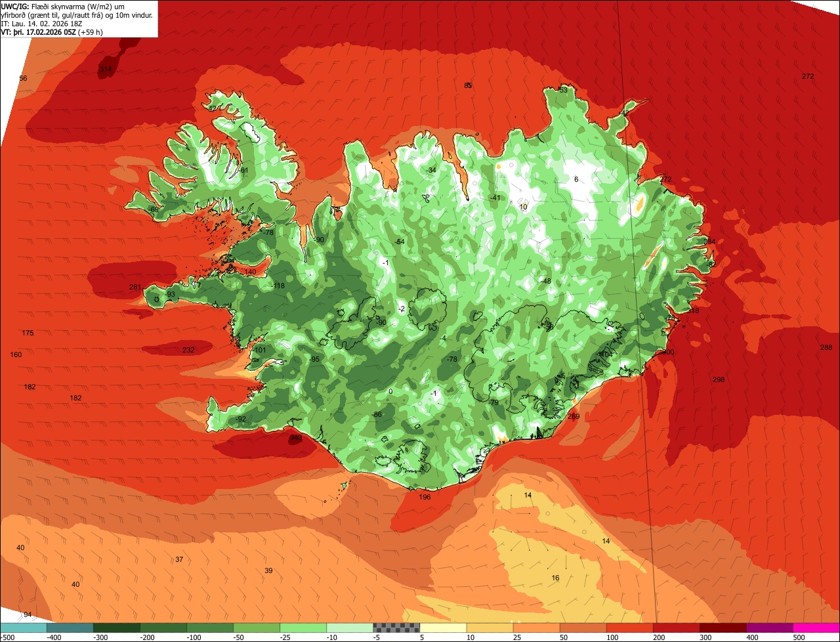840x642 pixels.
Task: Click the '-54' value on the map
Action: tap(399, 242)
